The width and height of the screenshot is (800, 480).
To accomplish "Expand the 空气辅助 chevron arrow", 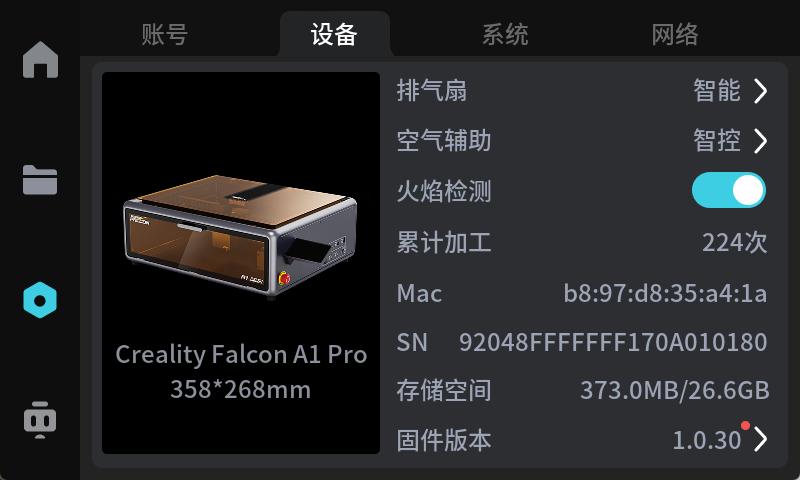I will tap(760, 141).
